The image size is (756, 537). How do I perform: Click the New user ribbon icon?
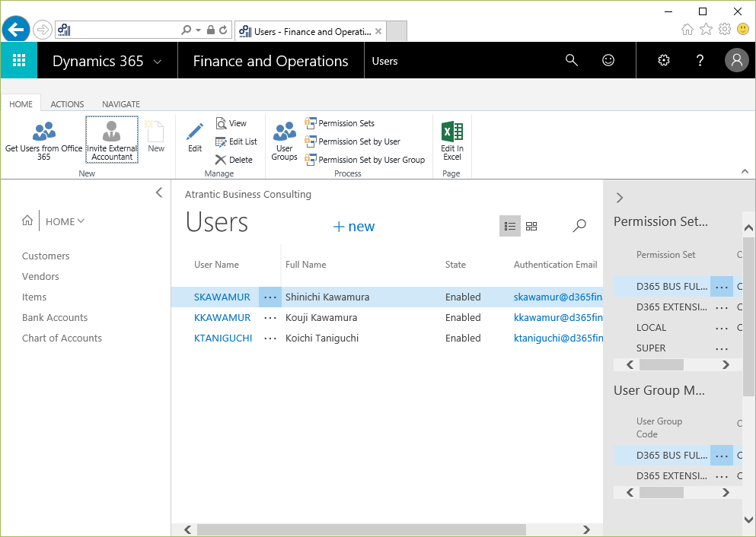click(156, 131)
